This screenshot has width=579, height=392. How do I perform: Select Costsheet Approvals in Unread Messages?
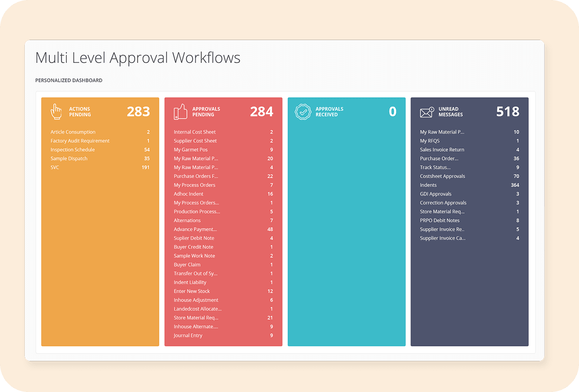442,176
